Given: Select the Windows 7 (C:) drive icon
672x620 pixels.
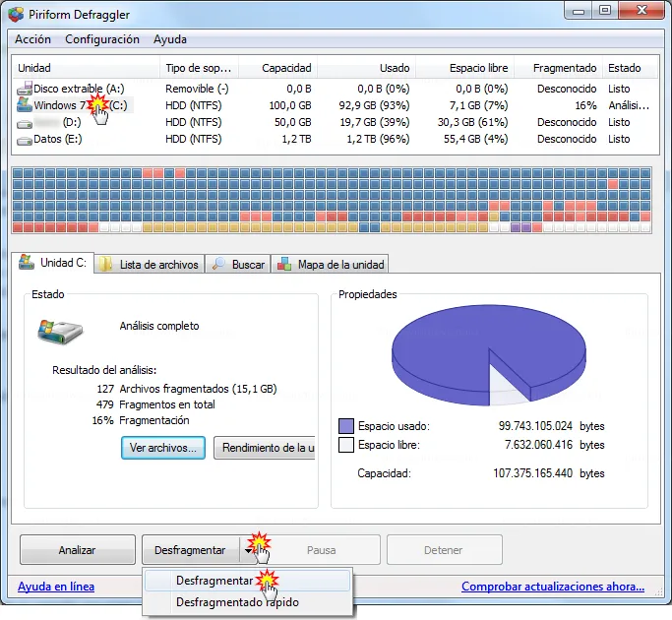Looking at the screenshot, I should pos(25,105).
